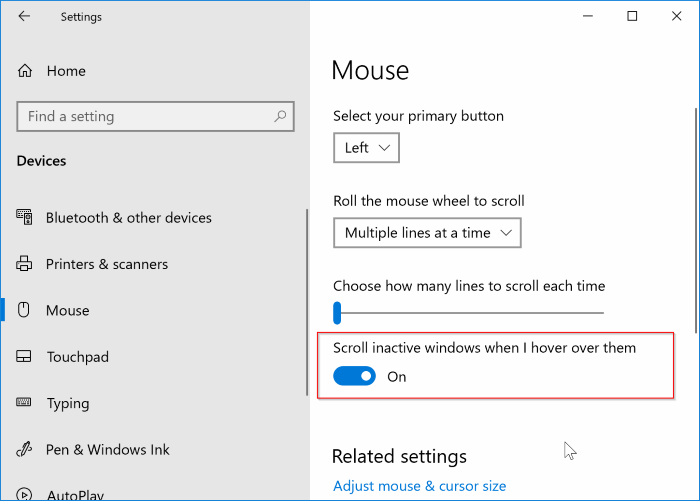
Task: Turn off scroll inactive windows toggle
Action: (x=354, y=376)
